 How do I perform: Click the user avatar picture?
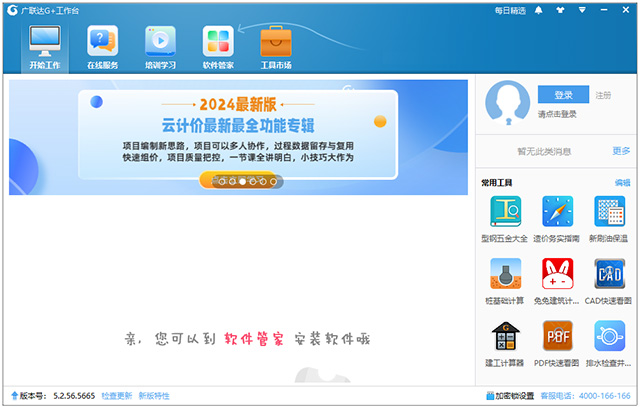click(507, 102)
